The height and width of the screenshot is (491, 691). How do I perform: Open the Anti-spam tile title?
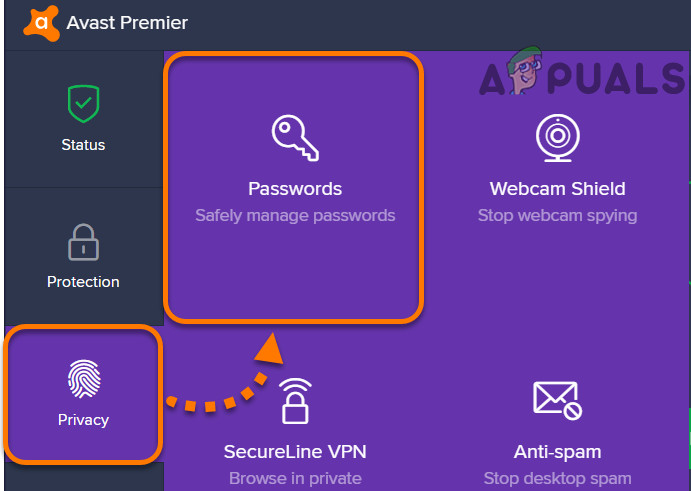(x=557, y=451)
